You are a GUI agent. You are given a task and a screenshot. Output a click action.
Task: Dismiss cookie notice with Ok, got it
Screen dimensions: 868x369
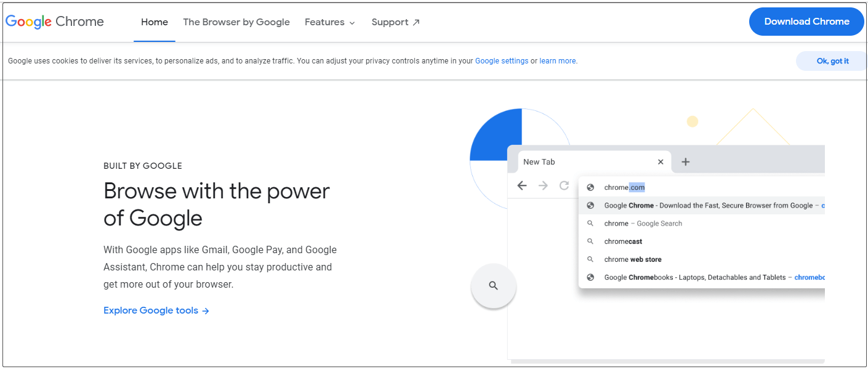click(832, 61)
